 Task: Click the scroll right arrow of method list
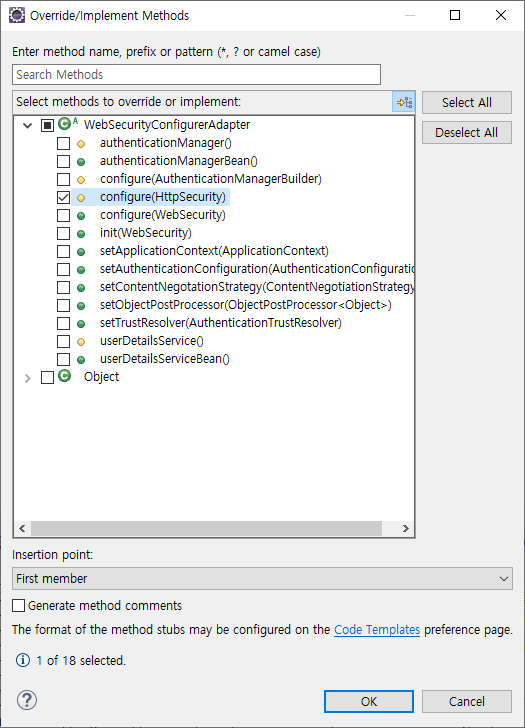406,528
